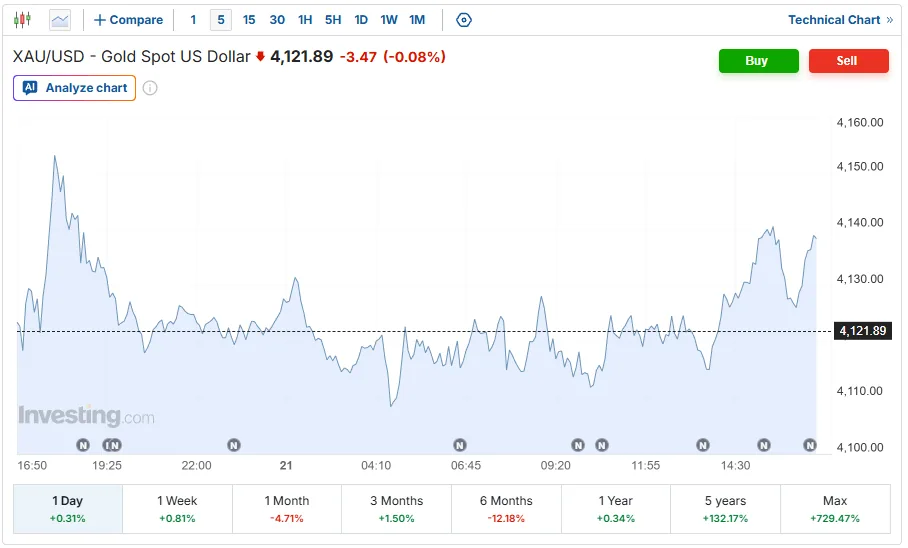
Task: Select the 5 minute interval
Action: coord(221,20)
